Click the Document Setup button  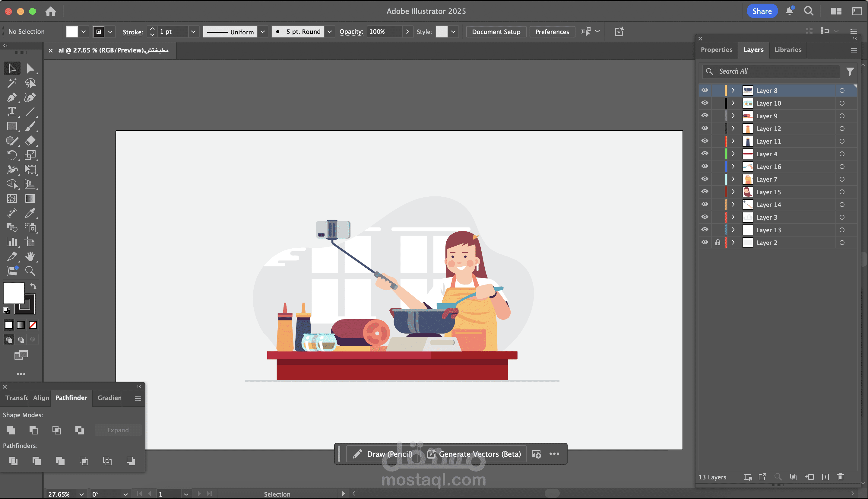pyautogui.click(x=496, y=32)
